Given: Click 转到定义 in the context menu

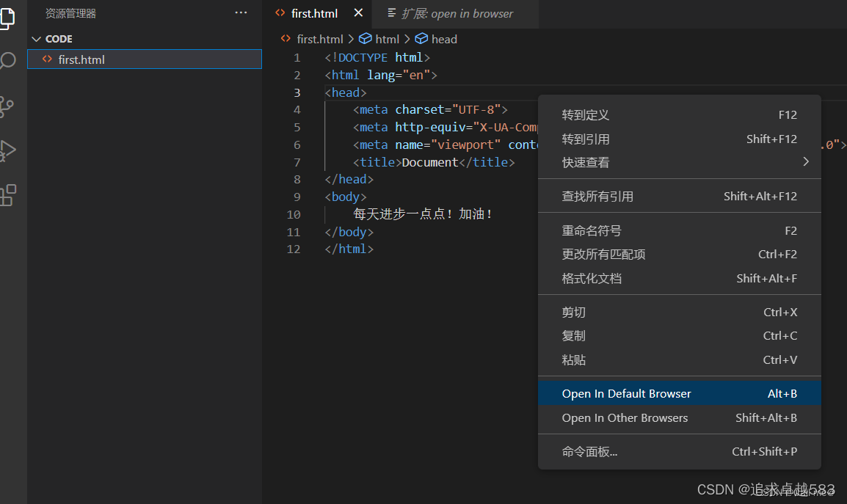Looking at the screenshot, I should click(584, 114).
